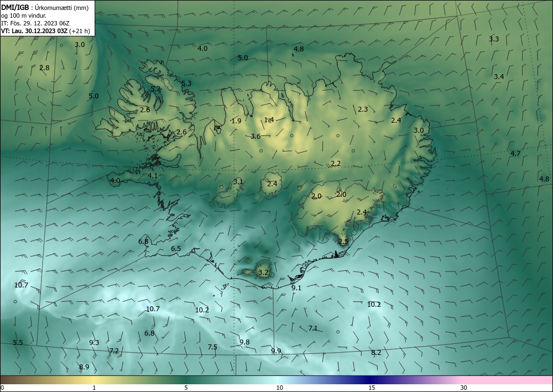Click the 1.4 value label

coord(269,120)
